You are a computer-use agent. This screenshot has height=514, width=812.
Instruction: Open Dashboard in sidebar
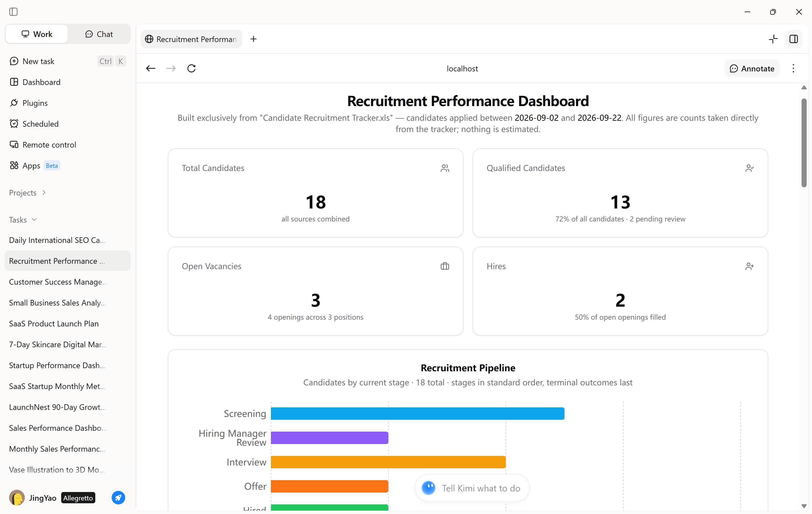click(67, 82)
